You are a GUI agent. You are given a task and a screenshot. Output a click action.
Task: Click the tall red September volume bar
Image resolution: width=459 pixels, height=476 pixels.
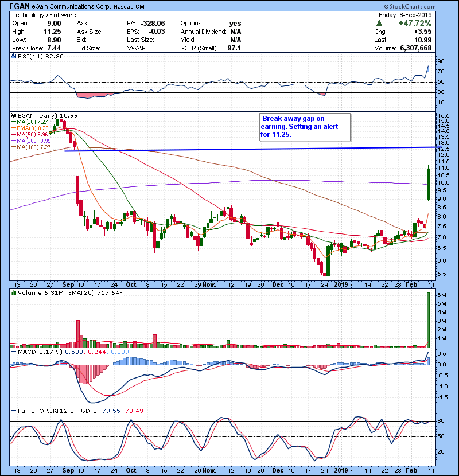tap(78, 334)
